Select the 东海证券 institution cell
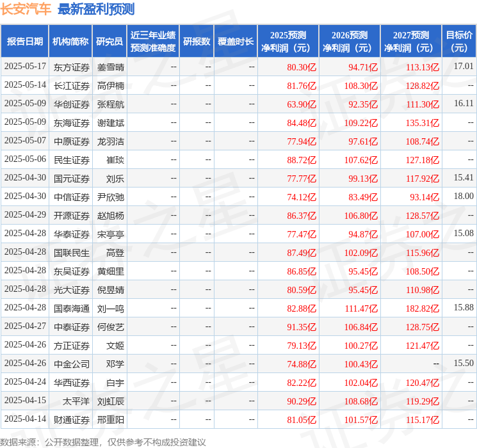Image resolution: width=477 pixels, height=448 pixels. pos(72,123)
